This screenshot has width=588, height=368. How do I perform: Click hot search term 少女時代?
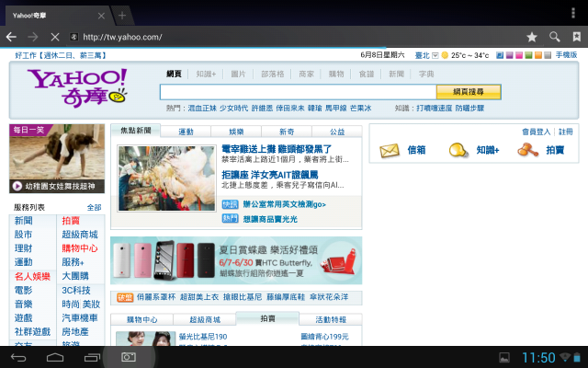[x=233, y=109]
